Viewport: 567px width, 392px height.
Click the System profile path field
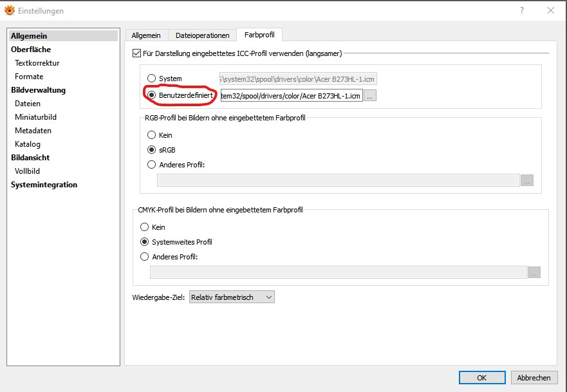pos(298,79)
